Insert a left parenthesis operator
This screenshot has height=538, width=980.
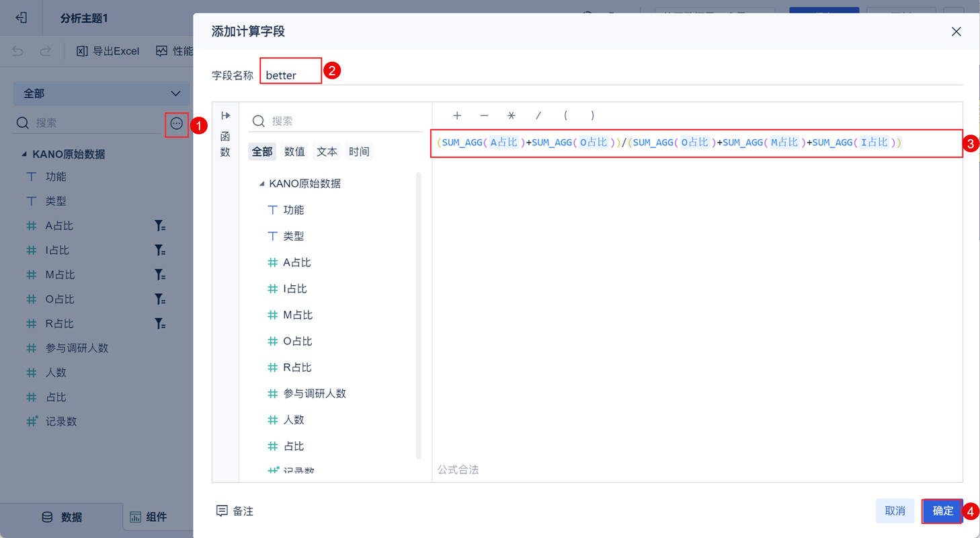(565, 116)
